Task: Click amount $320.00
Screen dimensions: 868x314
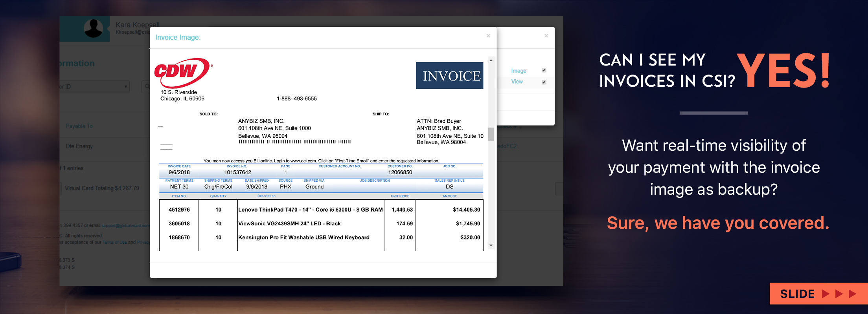Action: [x=470, y=237]
